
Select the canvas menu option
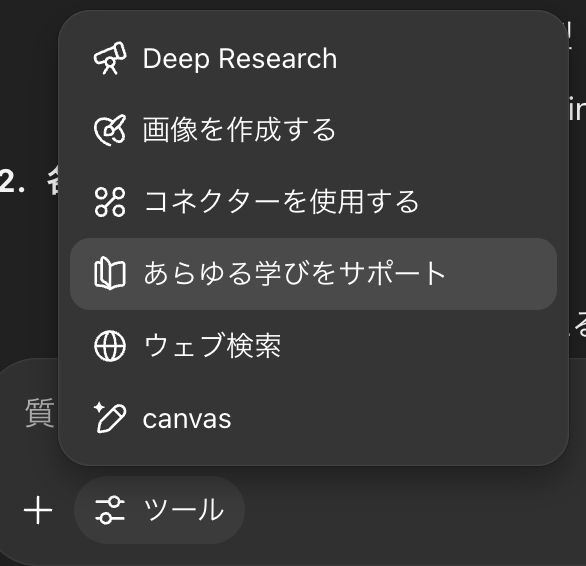tap(313, 418)
